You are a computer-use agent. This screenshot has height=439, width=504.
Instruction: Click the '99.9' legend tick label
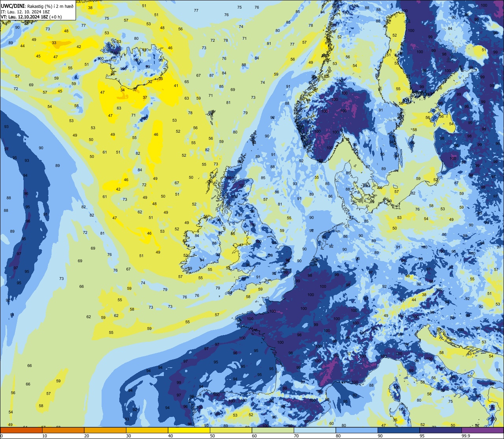466,436
